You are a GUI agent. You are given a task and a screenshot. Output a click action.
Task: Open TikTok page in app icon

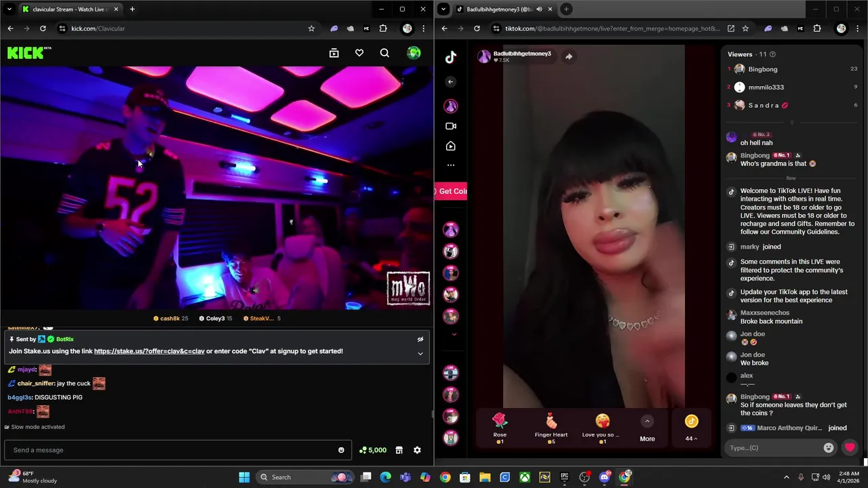coord(730,28)
